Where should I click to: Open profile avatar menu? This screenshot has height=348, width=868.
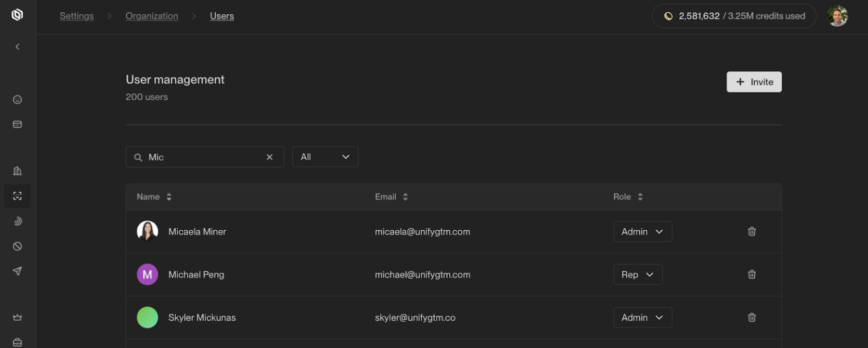pyautogui.click(x=837, y=16)
